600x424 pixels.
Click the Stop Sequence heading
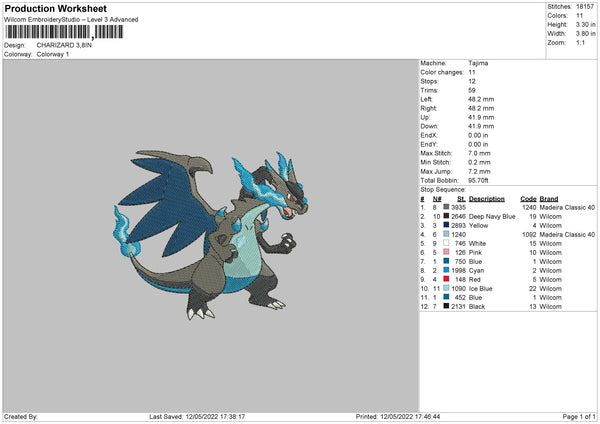pos(443,190)
